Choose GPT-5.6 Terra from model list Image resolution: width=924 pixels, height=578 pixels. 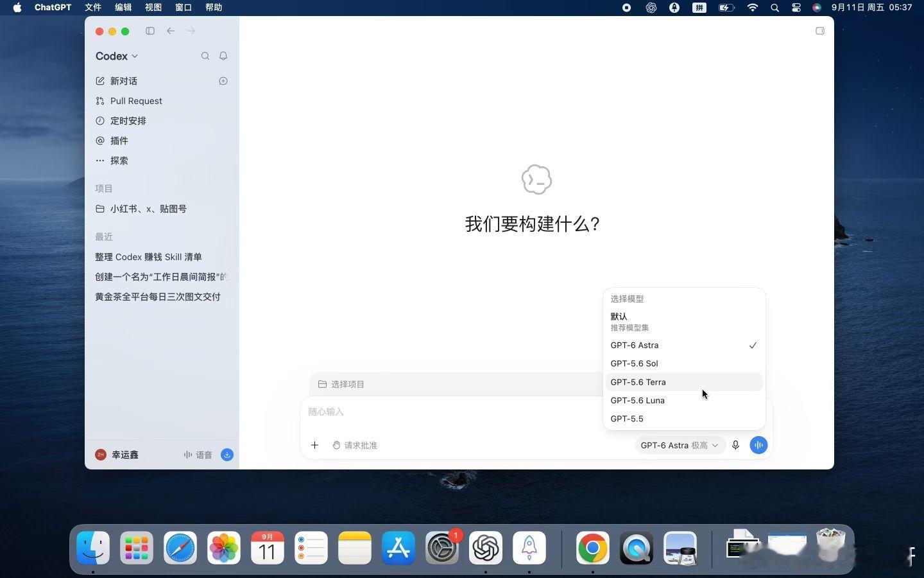(x=684, y=382)
